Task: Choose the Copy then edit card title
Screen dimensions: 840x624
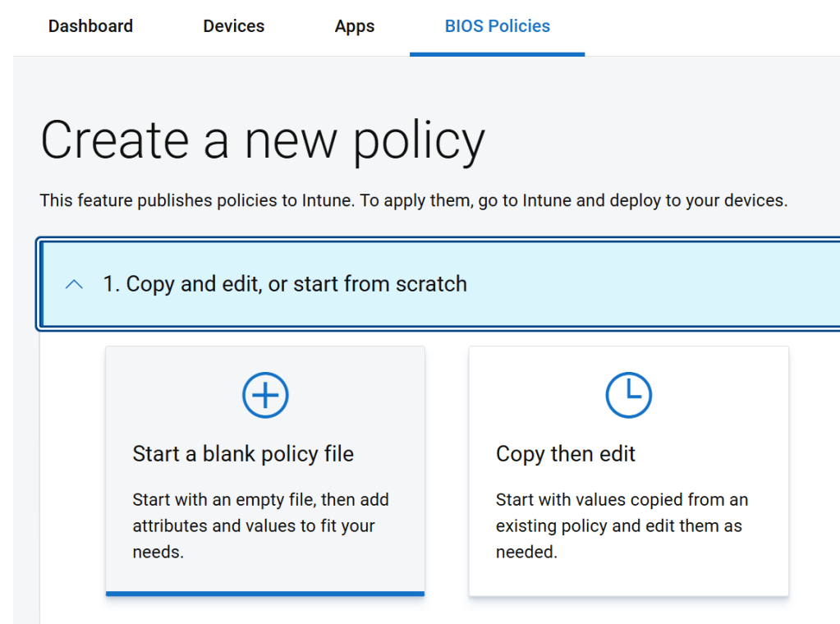Action: point(566,454)
